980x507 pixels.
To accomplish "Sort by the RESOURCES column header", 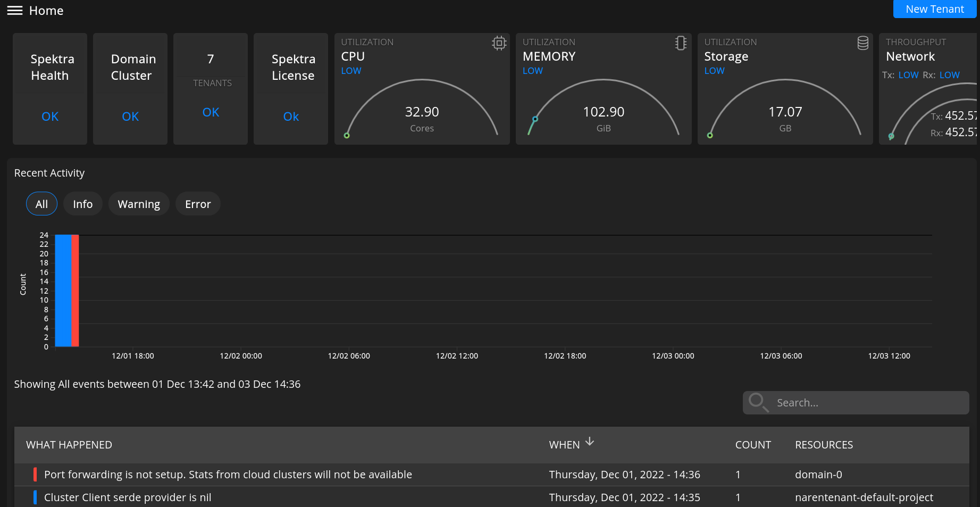I will pyautogui.click(x=824, y=445).
